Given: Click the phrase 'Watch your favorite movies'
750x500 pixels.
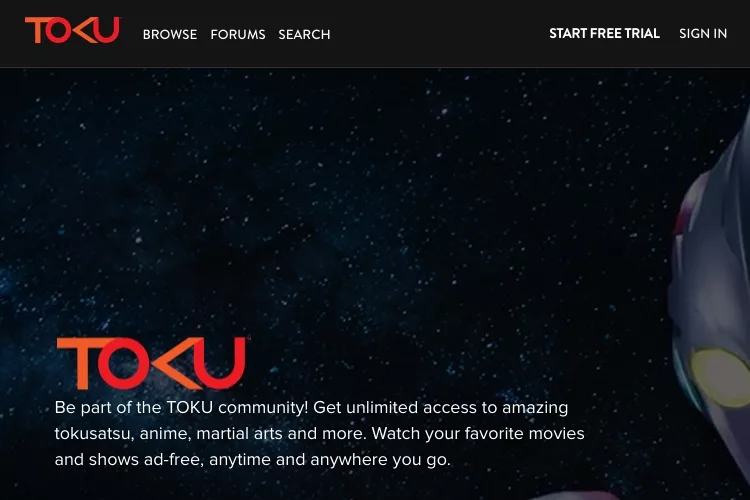Looking at the screenshot, I should click(x=478, y=433).
